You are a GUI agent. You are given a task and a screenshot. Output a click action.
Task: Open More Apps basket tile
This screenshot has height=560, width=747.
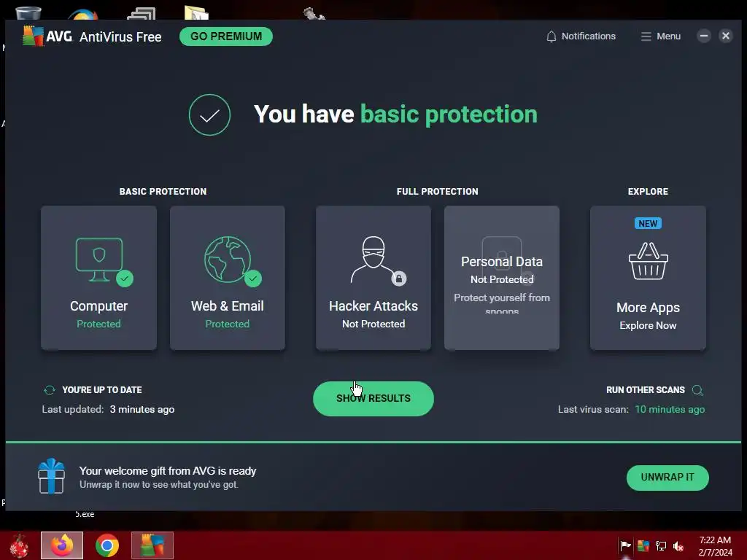pyautogui.click(x=648, y=278)
